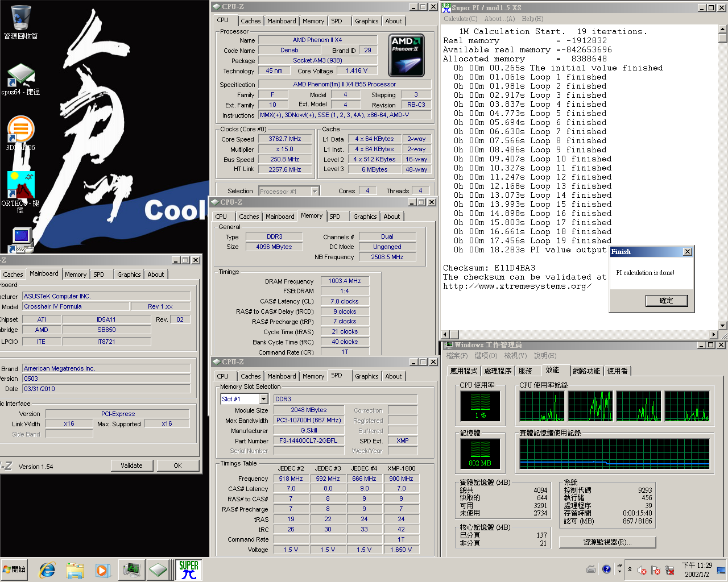Open 檔案(F) menu in Task Manager
Viewport: 728px width, 582px height.
457,356
